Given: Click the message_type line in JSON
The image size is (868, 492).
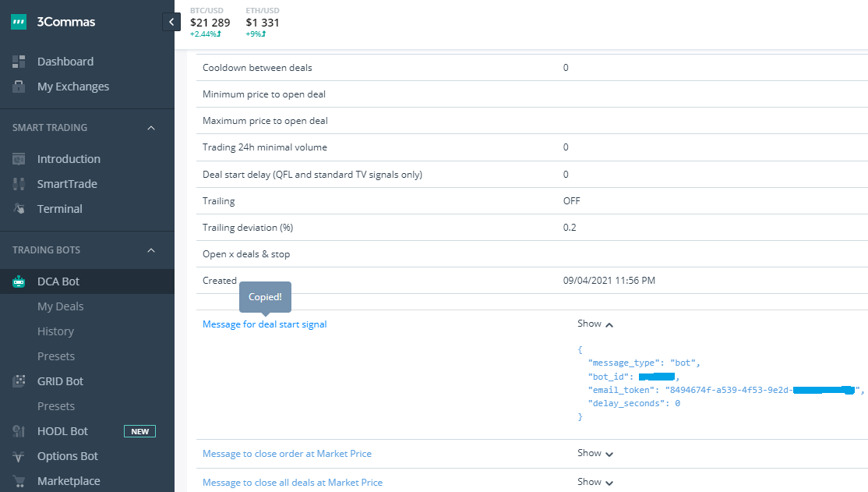Looking at the screenshot, I should point(644,363).
